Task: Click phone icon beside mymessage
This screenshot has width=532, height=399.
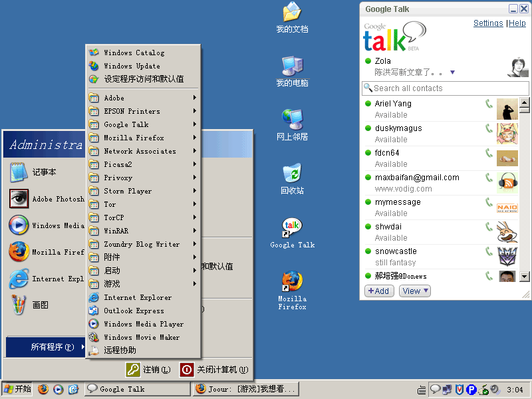Action: (489, 202)
